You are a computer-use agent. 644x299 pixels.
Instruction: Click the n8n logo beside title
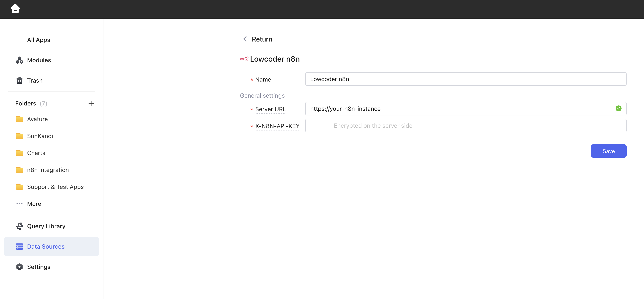244,59
